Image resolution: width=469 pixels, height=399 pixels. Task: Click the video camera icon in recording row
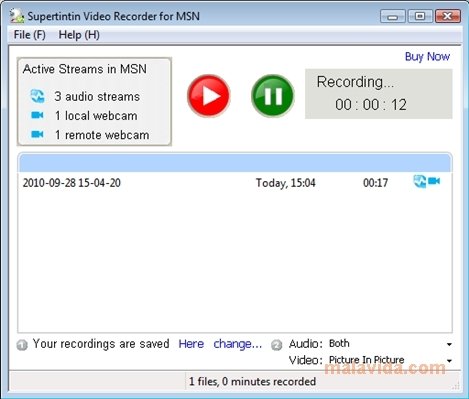point(434,181)
